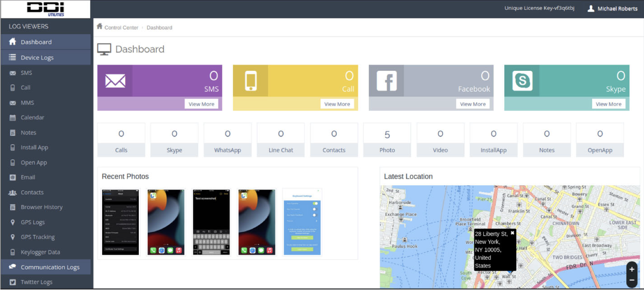
Task: Click the Install App icon in the sidebar
Action: [13, 147]
